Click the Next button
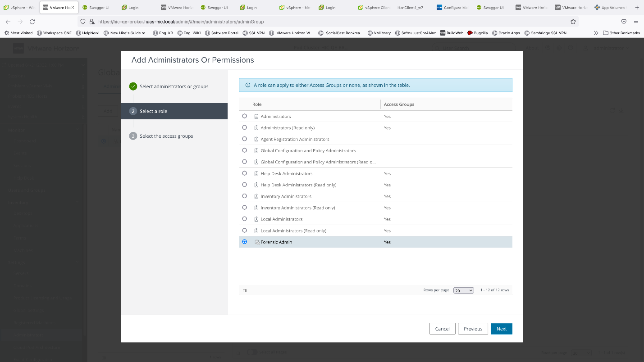The width and height of the screenshot is (644, 362). [501, 329]
